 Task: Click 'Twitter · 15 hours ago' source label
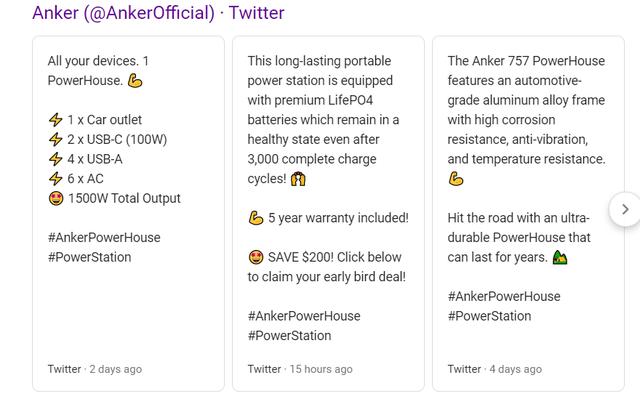coord(300,369)
